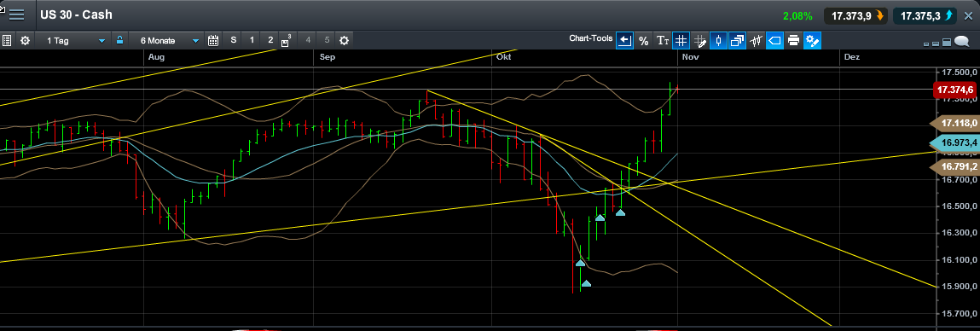
Task: Select saved layout 4
Action: 308,41
